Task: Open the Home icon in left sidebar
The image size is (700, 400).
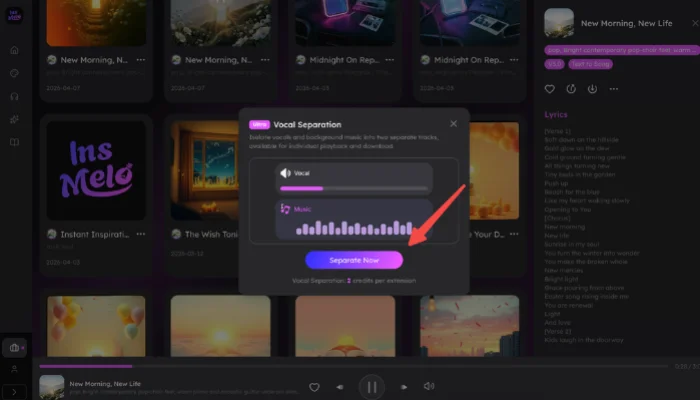Action: click(x=14, y=50)
